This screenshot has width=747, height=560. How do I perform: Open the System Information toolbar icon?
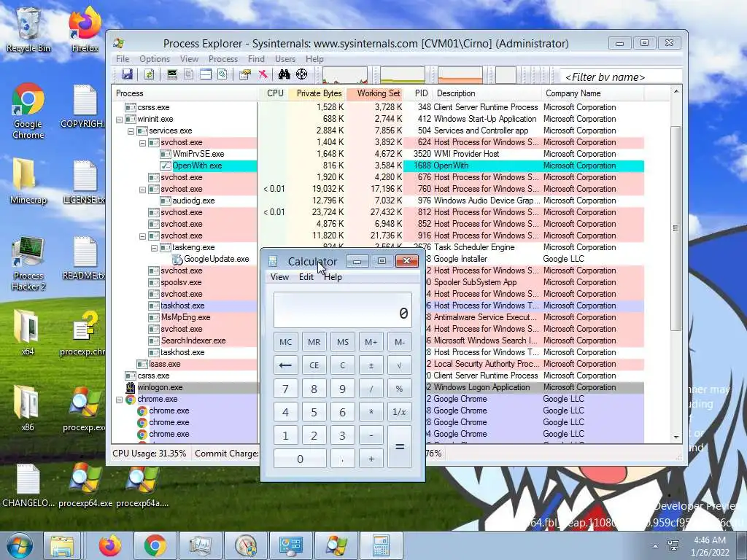point(172,74)
